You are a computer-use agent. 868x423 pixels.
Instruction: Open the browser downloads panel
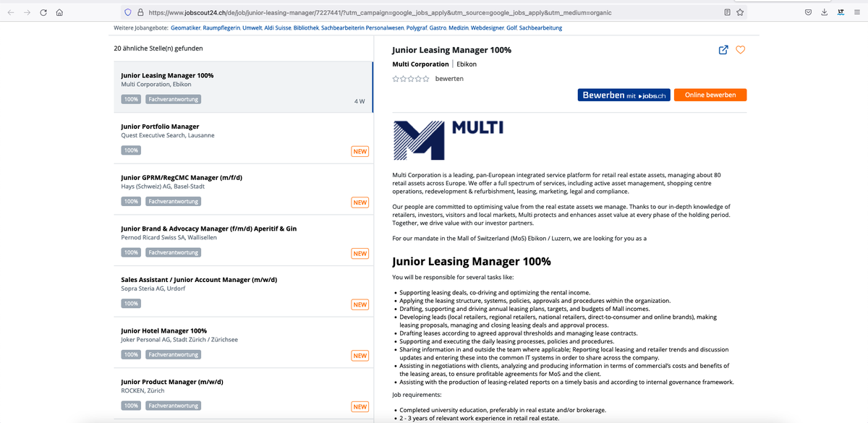click(x=825, y=12)
